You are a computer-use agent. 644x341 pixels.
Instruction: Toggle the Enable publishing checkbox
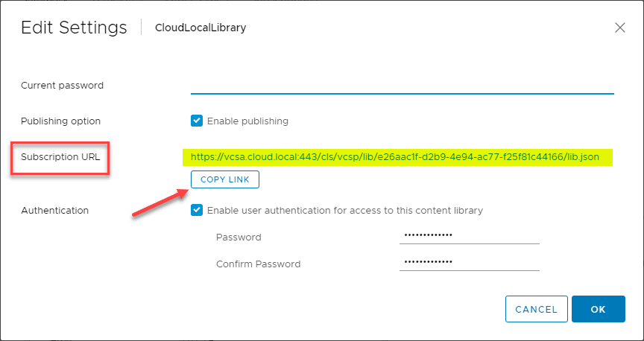197,121
